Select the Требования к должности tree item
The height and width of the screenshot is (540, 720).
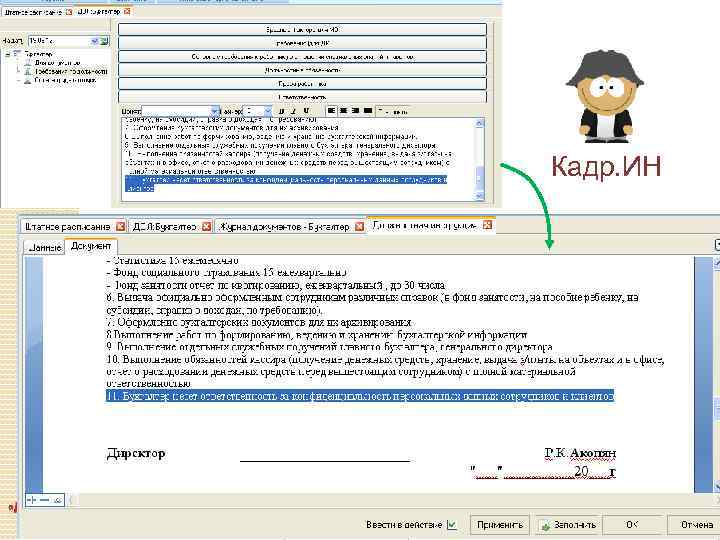(x=71, y=72)
